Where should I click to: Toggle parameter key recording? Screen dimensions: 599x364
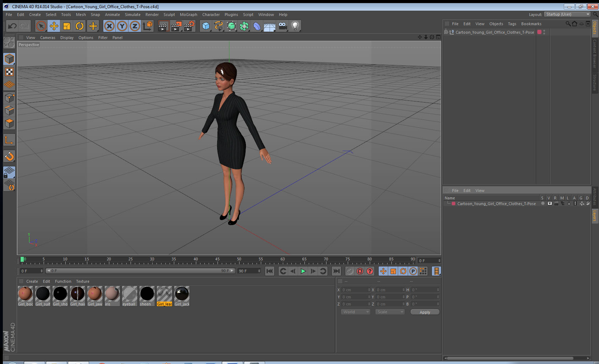point(413,271)
